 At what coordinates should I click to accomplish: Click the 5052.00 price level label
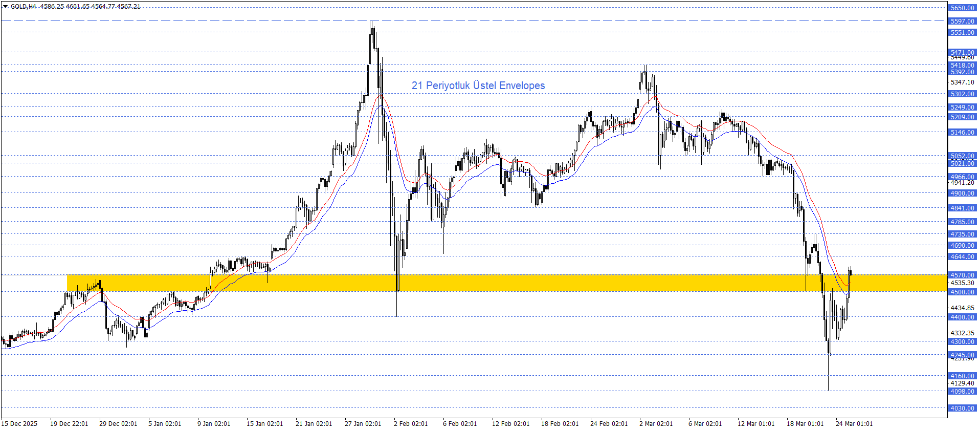[x=962, y=156]
